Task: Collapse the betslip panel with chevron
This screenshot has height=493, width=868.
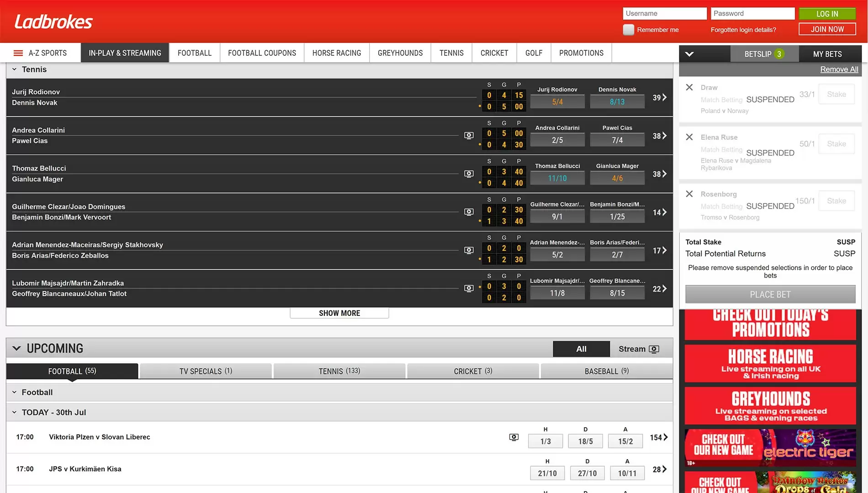Action: pyautogui.click(x=689, y=54)
